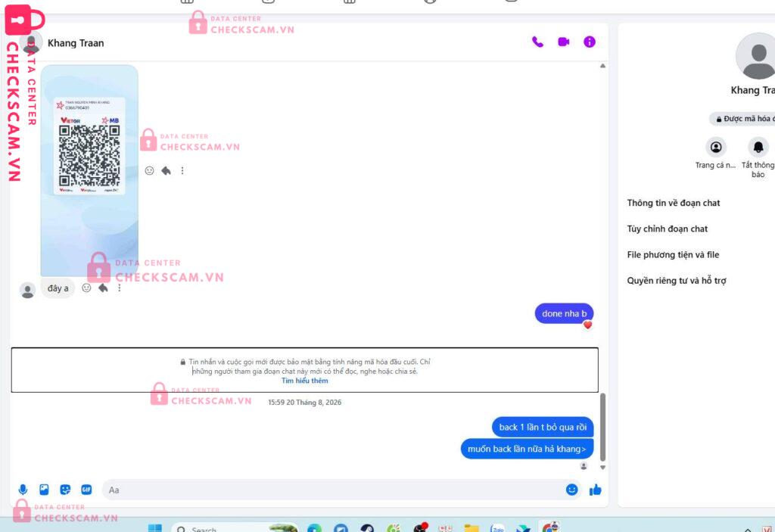
Task: Send a thumbs-up like
Action: click(x=595, y=490)
